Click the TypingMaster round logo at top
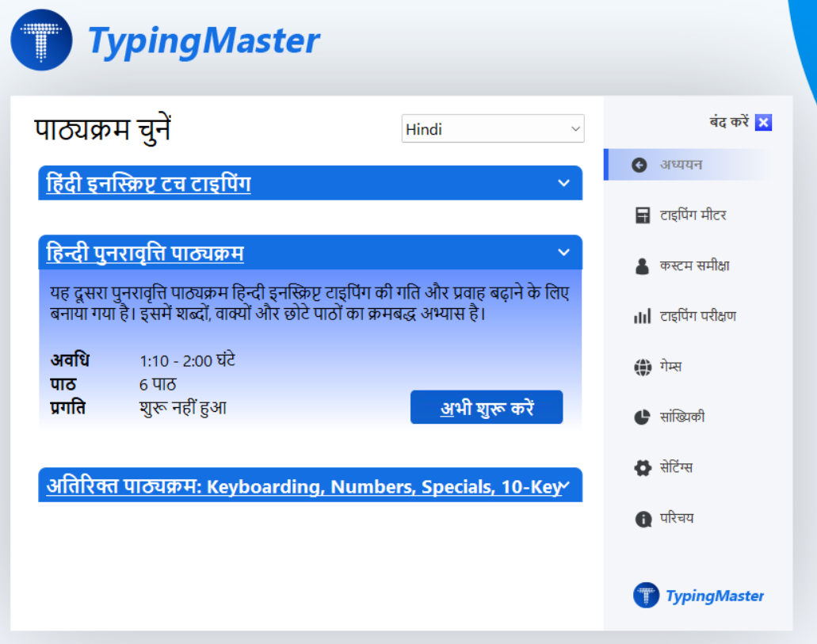 click(41, 40)
